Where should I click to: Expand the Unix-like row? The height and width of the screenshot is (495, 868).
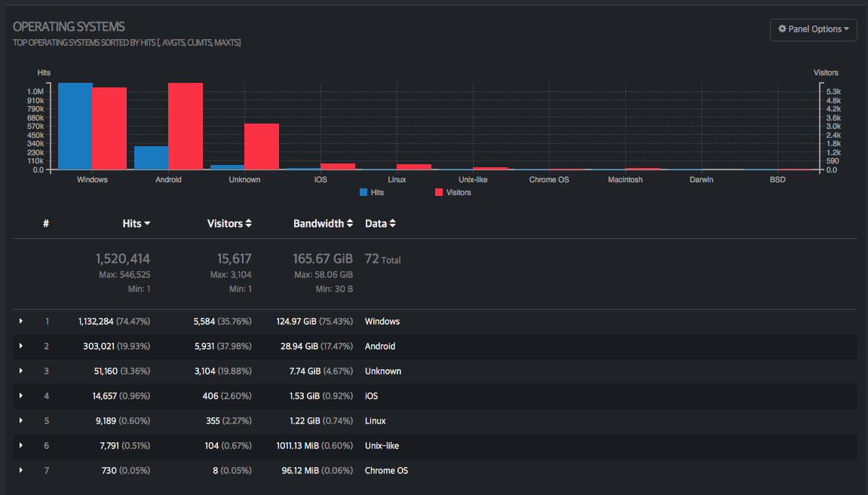click(x=21, y=445)
